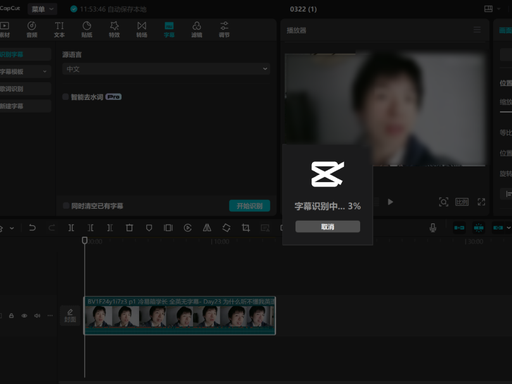Mute the video track audio
The image size is (512, 384).
[37, 315]
